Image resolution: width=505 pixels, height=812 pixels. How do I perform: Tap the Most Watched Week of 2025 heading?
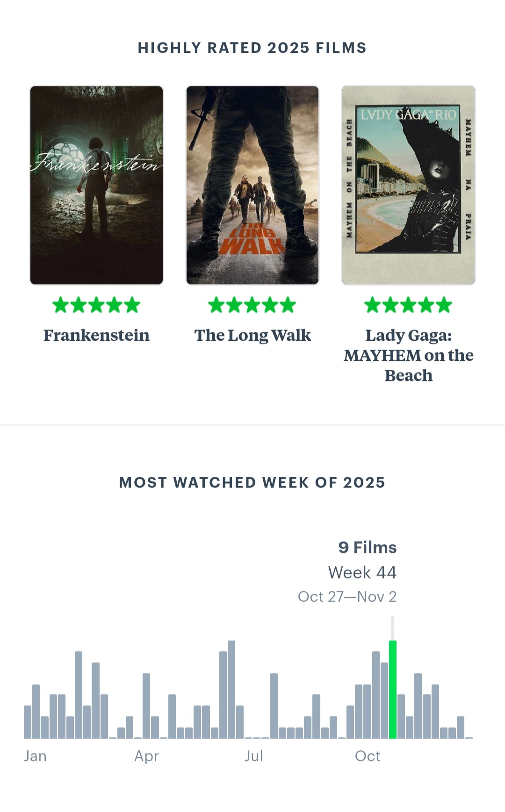(252, 482)
